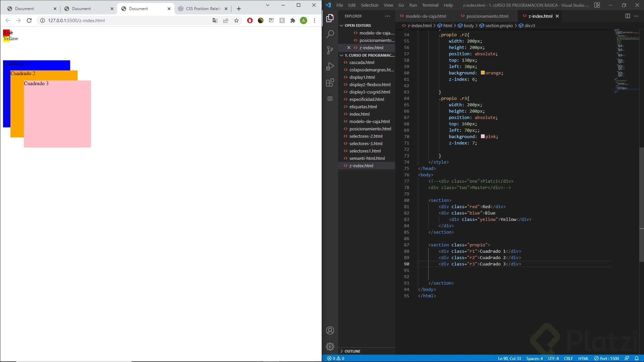Open the File menu in VS Code
Viewport: 644px width, 362px height.
pos(339,5)
